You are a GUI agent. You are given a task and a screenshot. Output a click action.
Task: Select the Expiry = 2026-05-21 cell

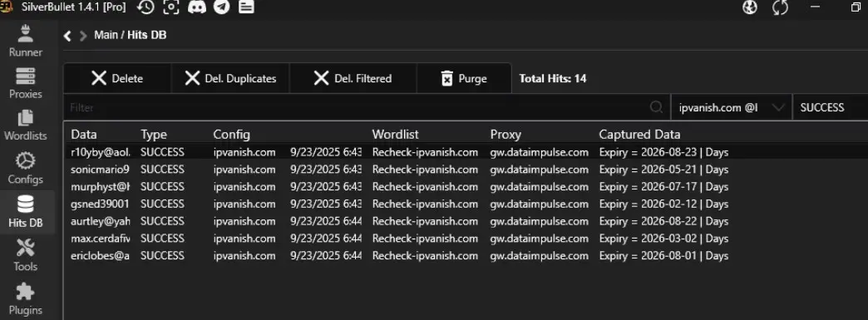[663, 169]
